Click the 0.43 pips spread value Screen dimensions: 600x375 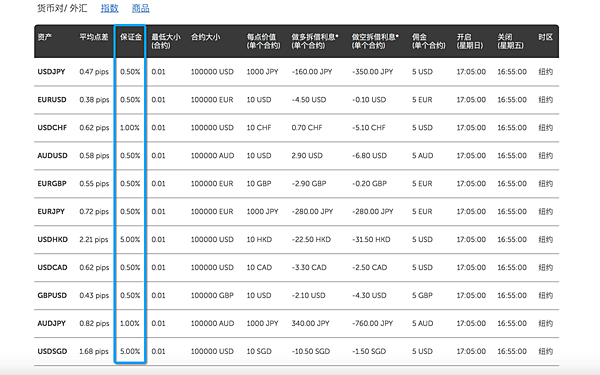click(x=94, y=295)
